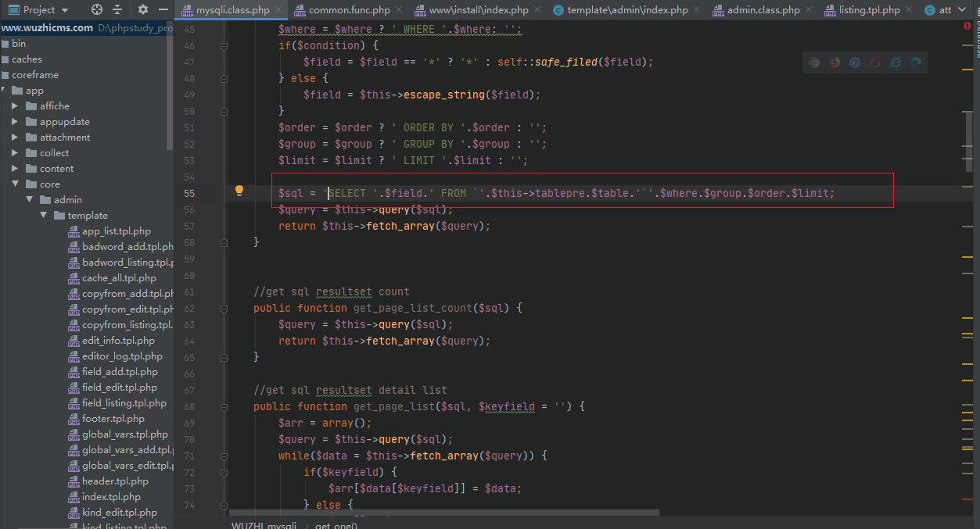The height and width of the screenshot is (529, 980).
Task: Switch to admin.class.php tab
Action: point(763,10)
